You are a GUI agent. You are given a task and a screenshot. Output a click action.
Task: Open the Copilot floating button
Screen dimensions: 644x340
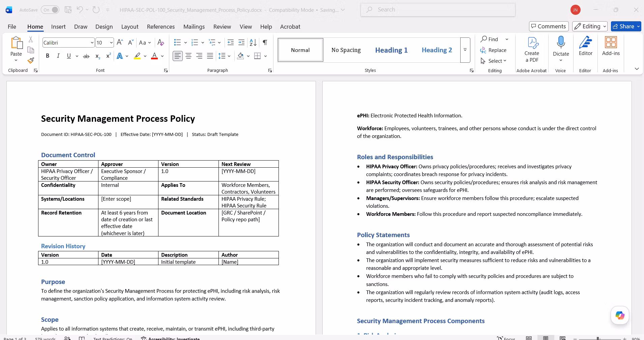(620, 315)
